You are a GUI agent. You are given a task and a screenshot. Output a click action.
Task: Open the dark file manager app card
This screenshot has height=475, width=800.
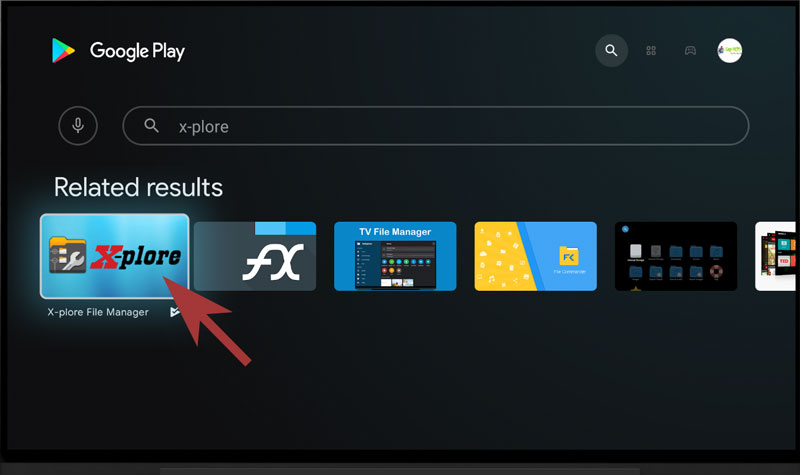pos(676,256)
